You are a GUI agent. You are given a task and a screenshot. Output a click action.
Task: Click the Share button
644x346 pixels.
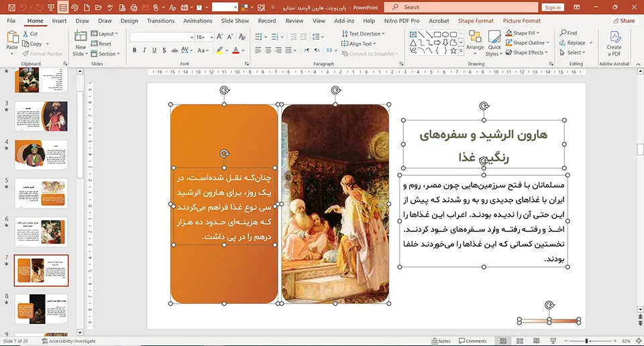pos(623,21)
